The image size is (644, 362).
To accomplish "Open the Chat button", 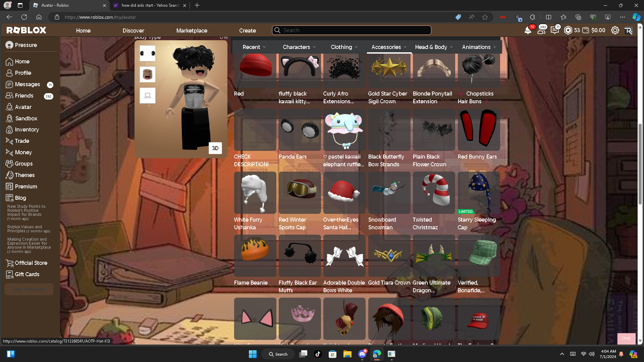I will pyautogui.click(x=626, y=338).
